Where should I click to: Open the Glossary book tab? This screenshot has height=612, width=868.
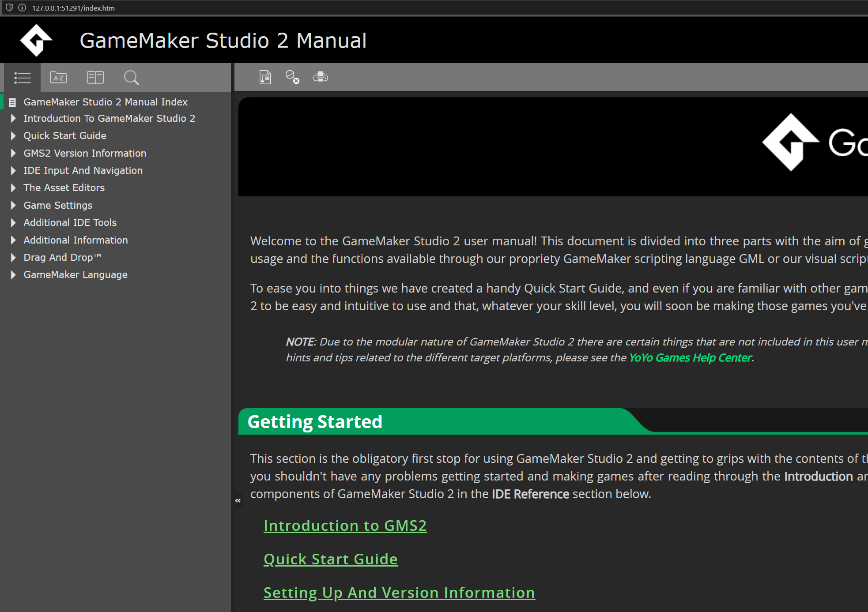click(x=95, y=78)
